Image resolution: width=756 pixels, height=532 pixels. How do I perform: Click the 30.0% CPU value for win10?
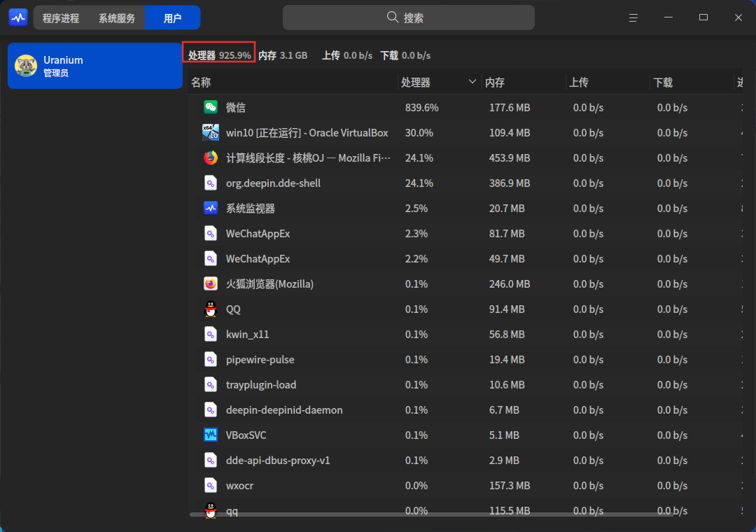pos(419,132)
